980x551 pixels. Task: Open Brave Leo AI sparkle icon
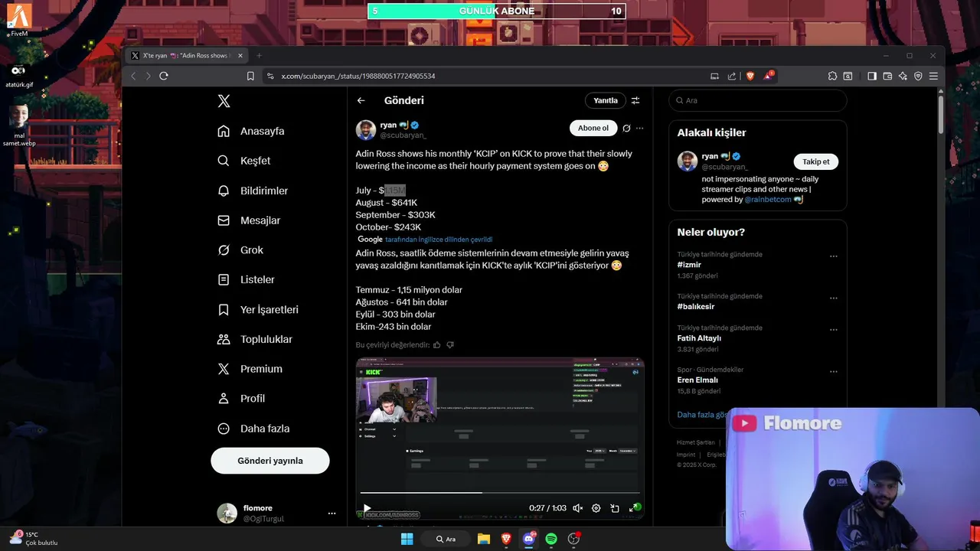(x=903, y=76)
